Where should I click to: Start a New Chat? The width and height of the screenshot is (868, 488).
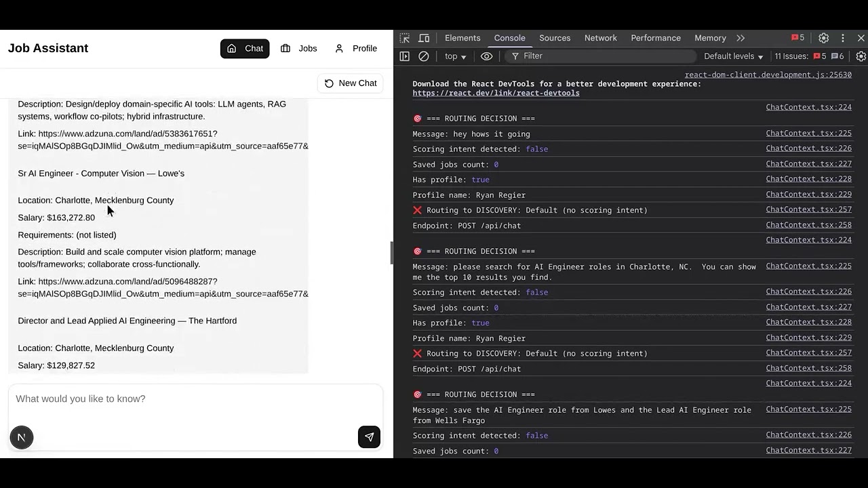tap(351, 83)
